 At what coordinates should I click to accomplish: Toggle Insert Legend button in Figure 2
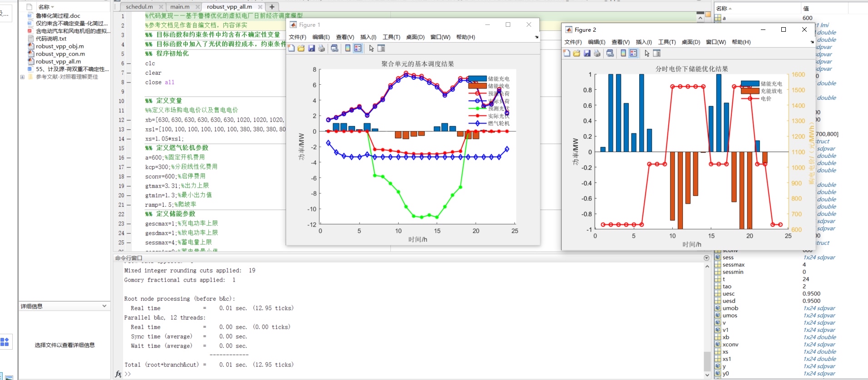pos(633,53)
